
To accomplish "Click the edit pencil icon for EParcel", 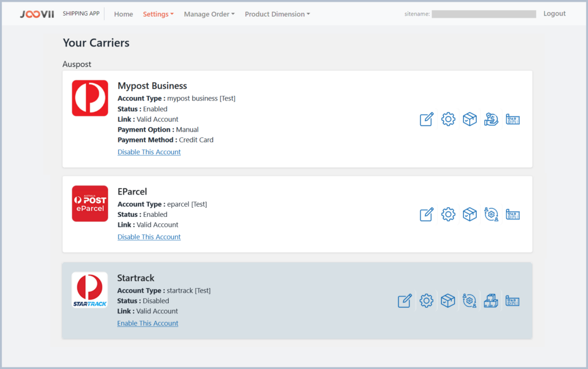I will (x=426, y=215).
